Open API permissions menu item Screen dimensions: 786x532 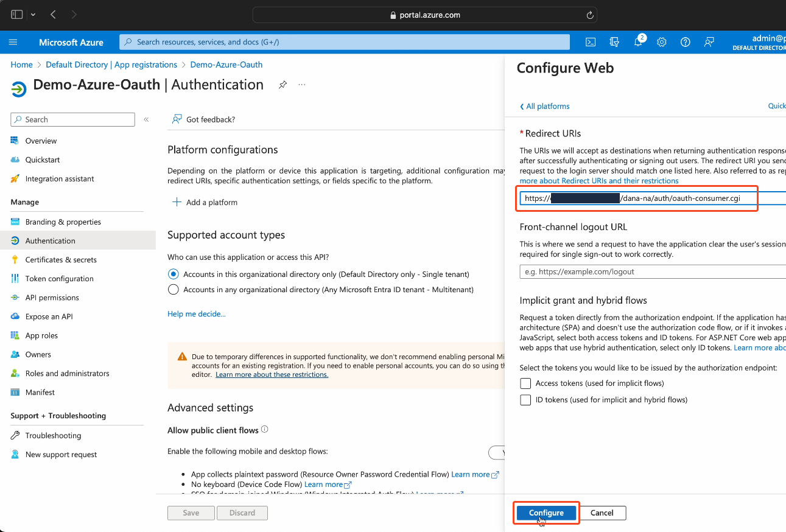tap(52, 298)
